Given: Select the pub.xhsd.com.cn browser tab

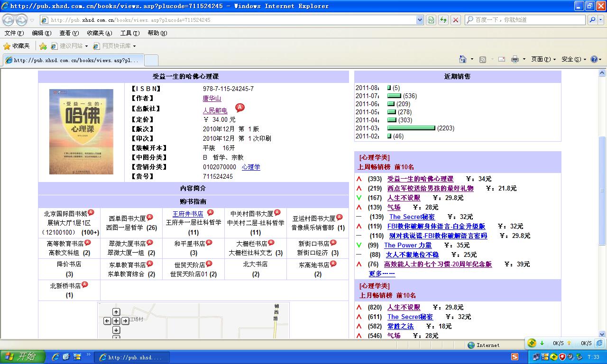Looking at the screenshot, I should (73, 60).
